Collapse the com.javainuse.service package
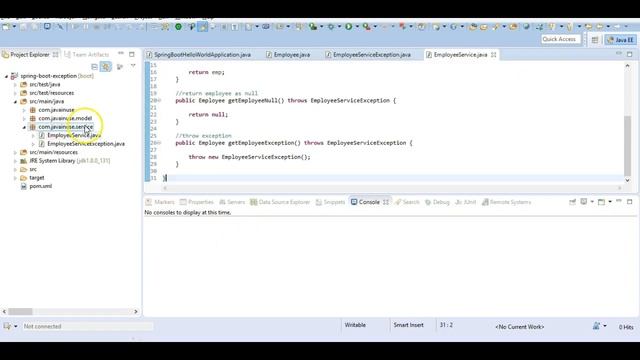Screen dimensions: 640x360 pyautogui.click(x=24, y=127)
